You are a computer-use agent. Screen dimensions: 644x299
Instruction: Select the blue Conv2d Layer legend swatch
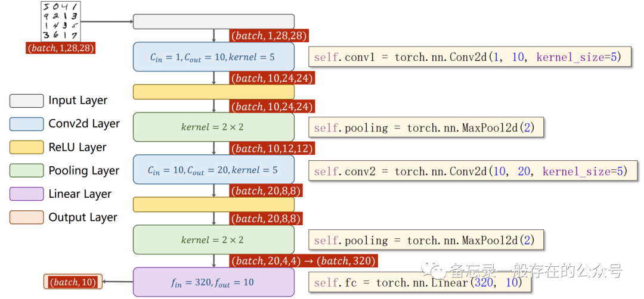(x=26, y=124)
